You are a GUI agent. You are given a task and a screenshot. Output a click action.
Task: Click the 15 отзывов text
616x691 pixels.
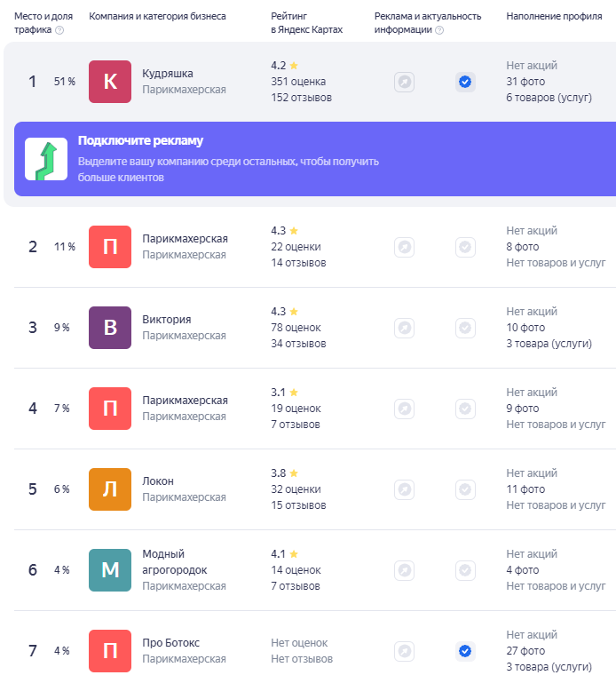click(x=298, y=505)
